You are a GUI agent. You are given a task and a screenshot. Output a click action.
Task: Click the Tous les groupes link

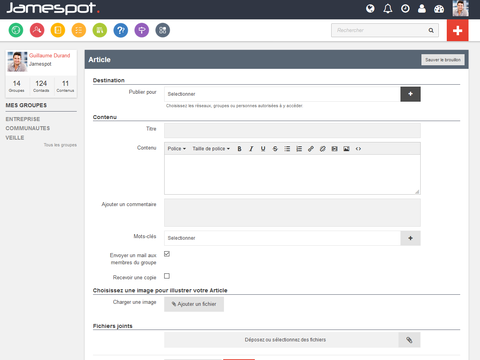pos(60,145)
